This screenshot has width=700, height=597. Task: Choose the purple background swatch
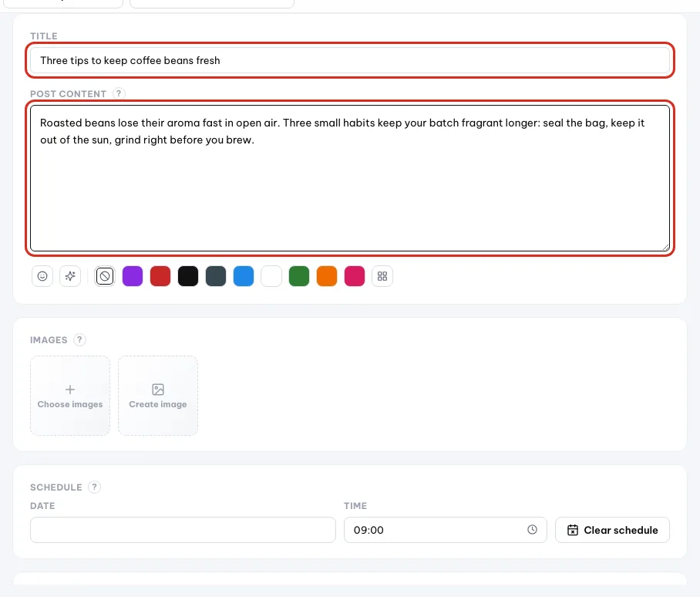(x=133, y=276)
